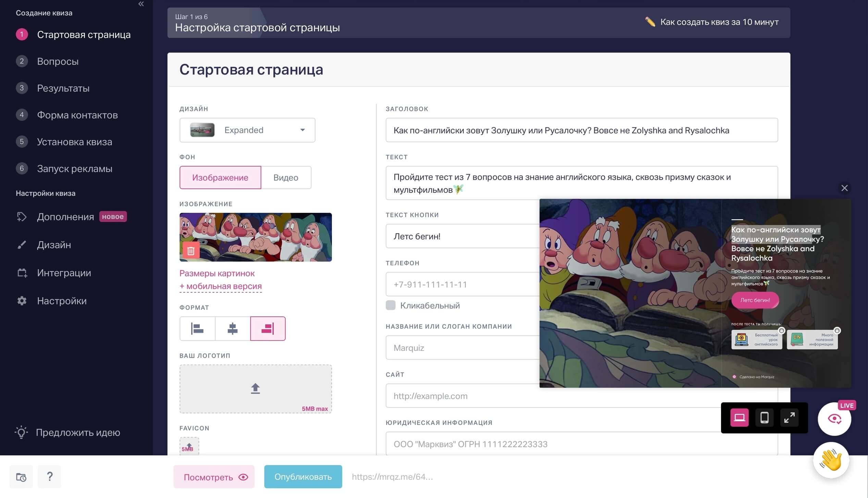The width and height of the screenshot is (868, 498).
Task: Toggle LIVE preview eye button
Action: pyautogui.click(x=834, y=419)
